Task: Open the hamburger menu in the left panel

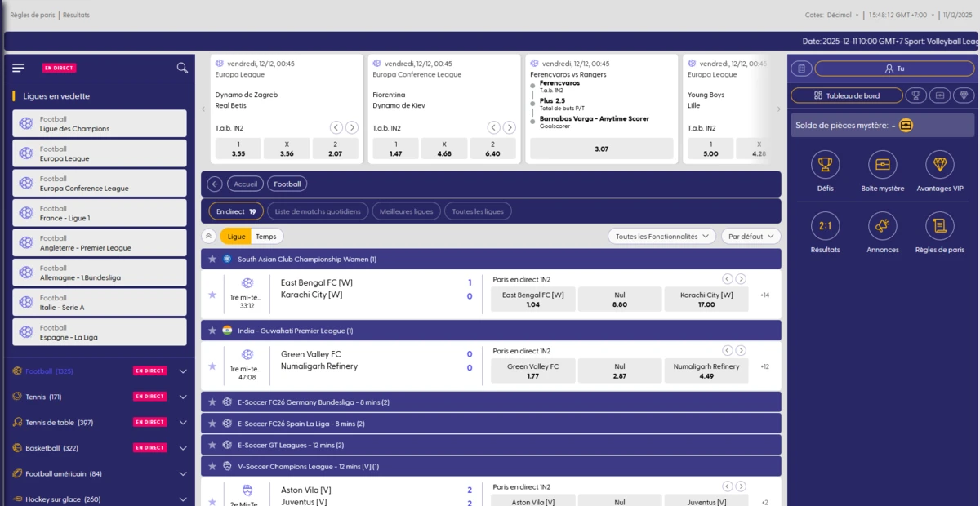Action: tap(18, 68)
